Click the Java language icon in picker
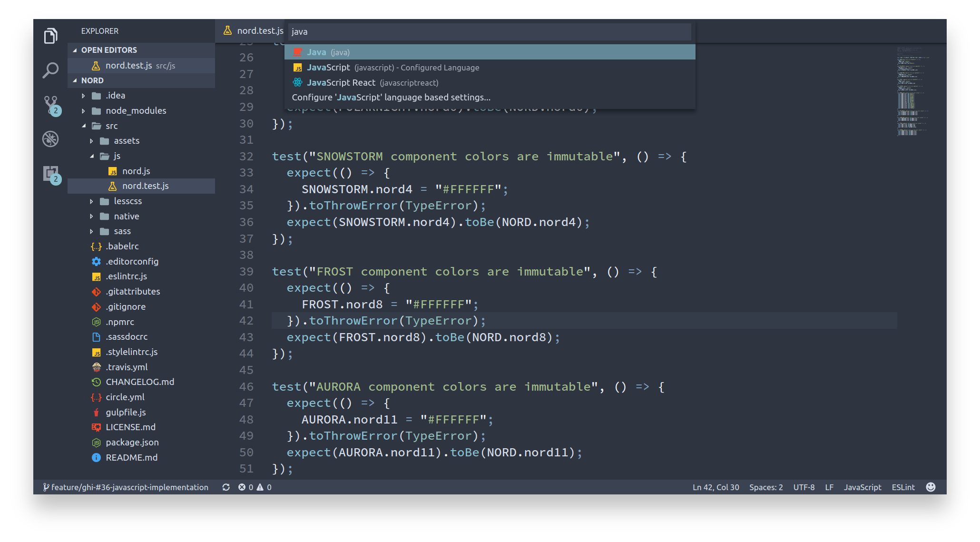This screenshot has width=980, height=542. point(298,52)
